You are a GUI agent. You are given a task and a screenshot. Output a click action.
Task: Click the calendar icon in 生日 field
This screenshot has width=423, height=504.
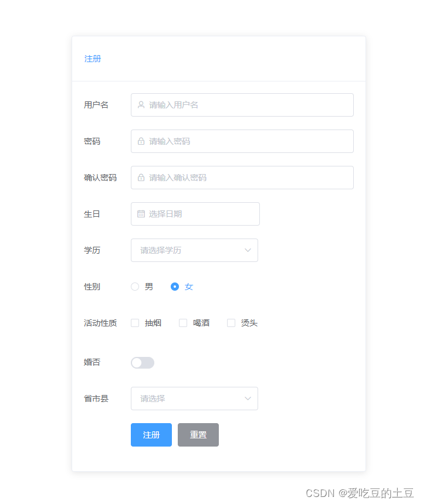[x=141, y=214]
